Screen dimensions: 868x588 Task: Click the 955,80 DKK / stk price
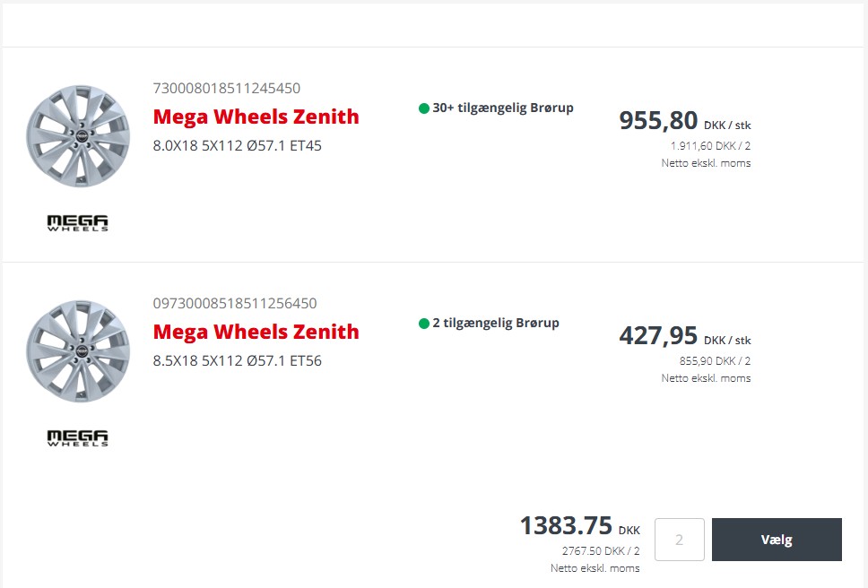point(685,121)
